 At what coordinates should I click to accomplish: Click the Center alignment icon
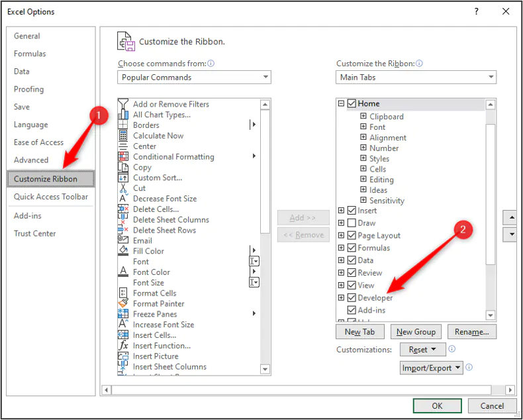coord(123,146)
